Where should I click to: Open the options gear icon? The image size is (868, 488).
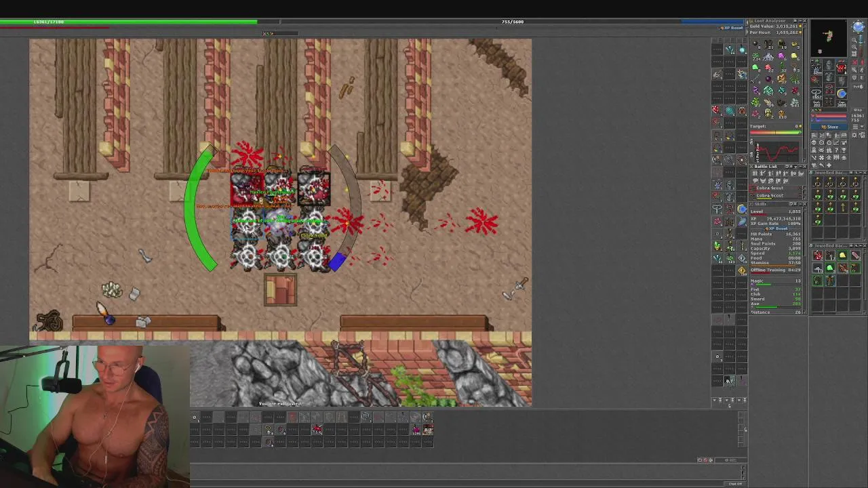coord(854,135)
